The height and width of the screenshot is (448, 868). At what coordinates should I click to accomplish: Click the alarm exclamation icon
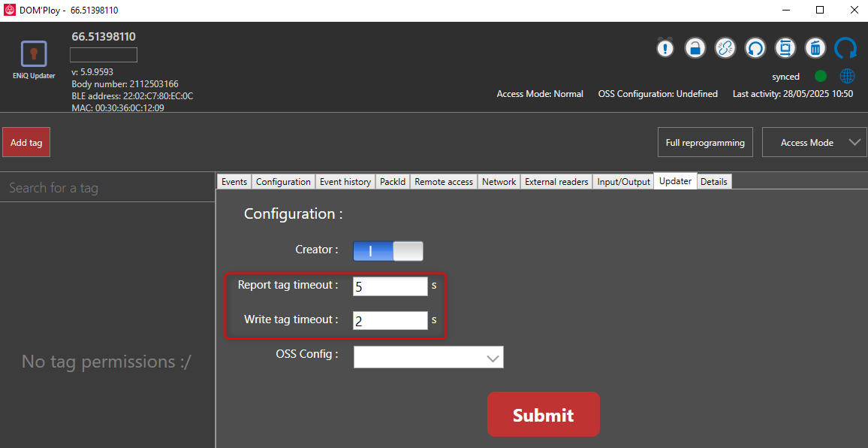coord(665,48)
